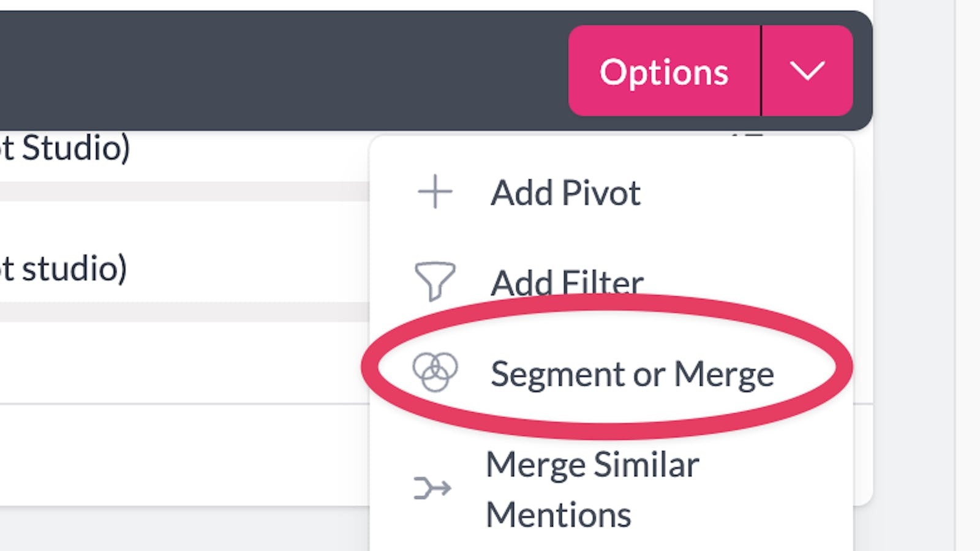980x551 pixels.
Task: Click the gray page background below the card
Action: 184,529
